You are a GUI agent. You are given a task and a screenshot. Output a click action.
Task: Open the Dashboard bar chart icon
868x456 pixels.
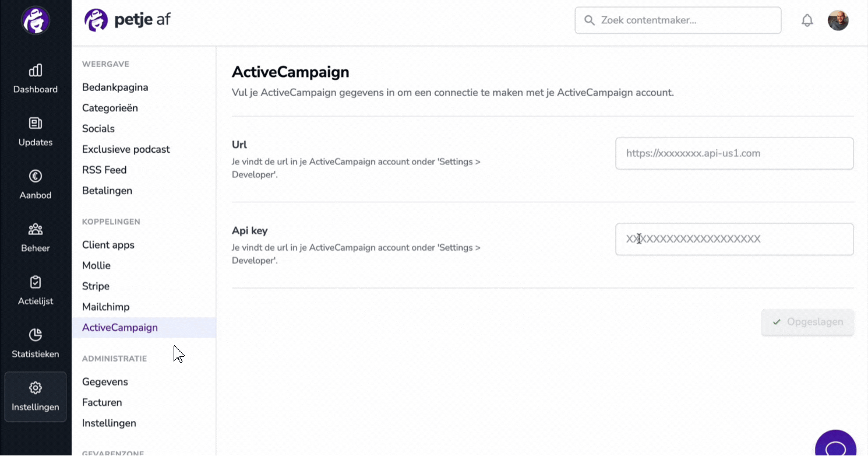tap(36, 71)
